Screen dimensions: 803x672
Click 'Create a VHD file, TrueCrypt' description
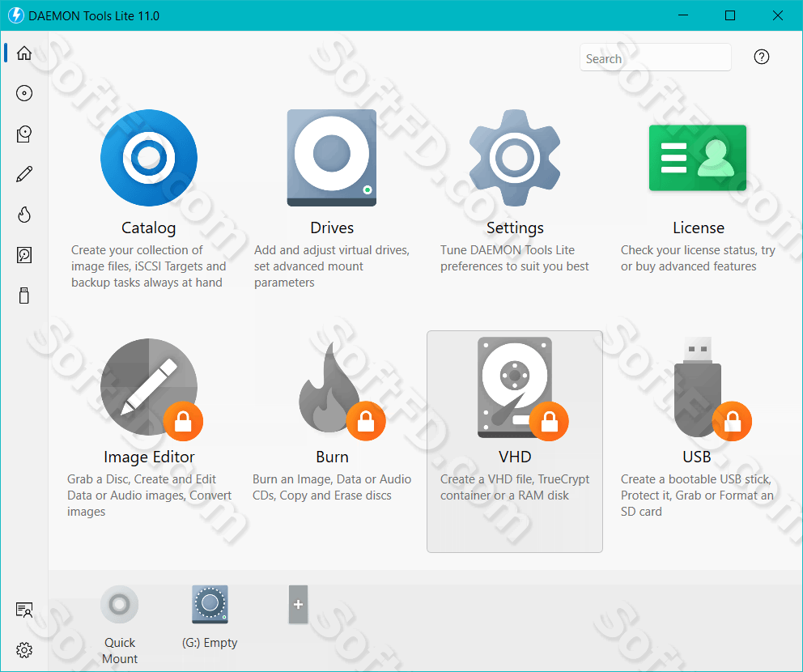pos(515,487)
